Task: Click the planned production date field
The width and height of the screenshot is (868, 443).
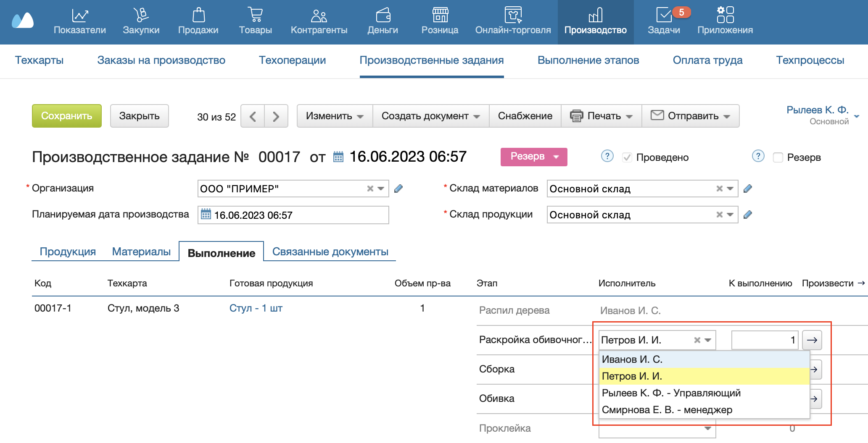Action: click(x=293, y=215)
